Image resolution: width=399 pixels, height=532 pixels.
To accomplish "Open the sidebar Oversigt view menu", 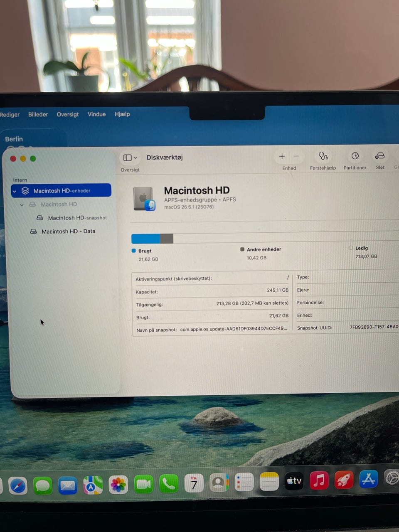I will click(130, 158).
